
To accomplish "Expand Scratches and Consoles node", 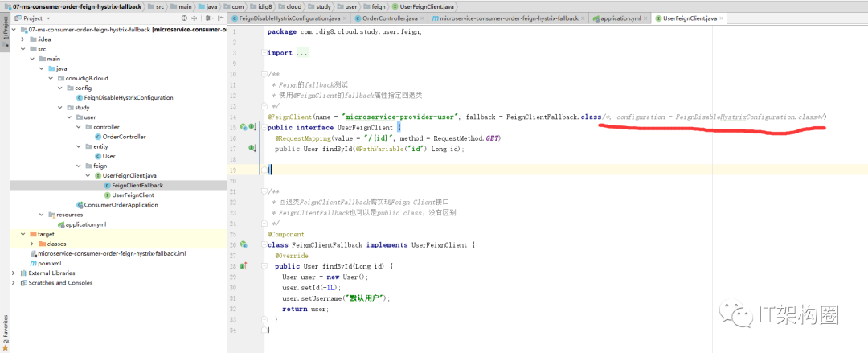I will click(14, 282).
